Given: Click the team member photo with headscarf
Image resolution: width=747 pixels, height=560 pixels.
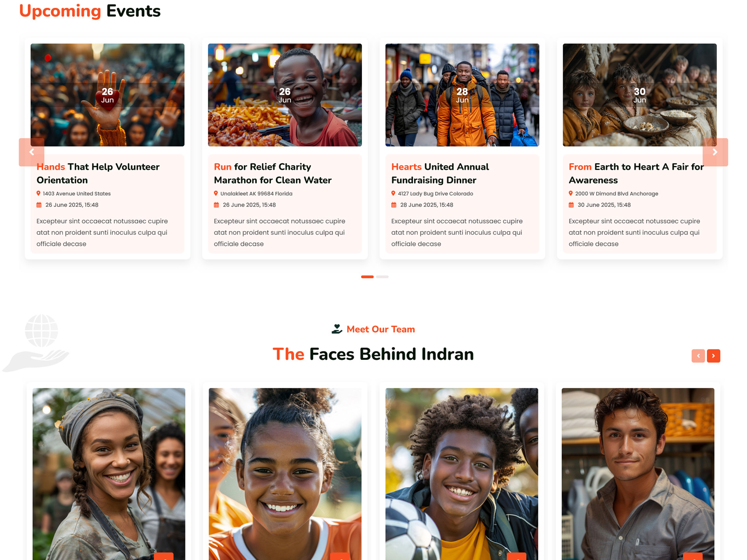Looking at the screenshot, I should (109, 474).
